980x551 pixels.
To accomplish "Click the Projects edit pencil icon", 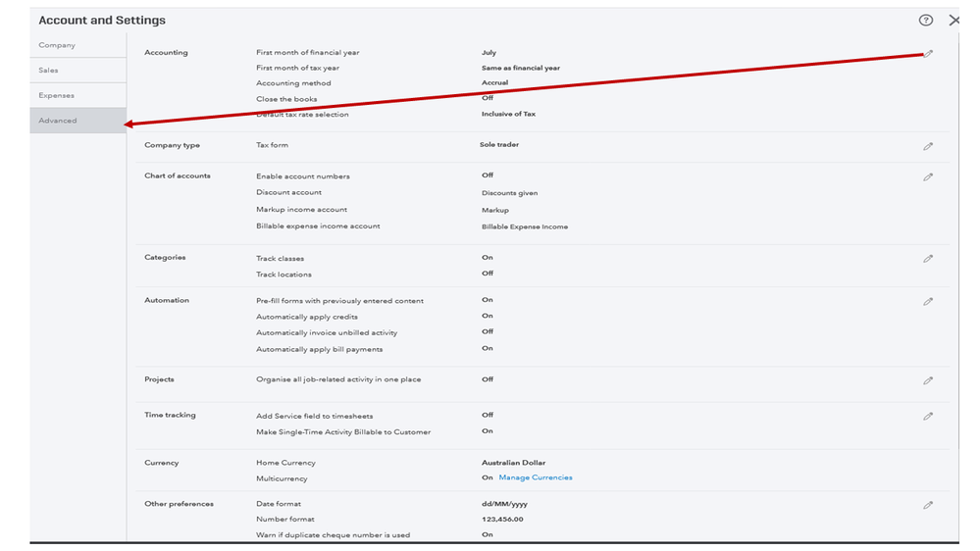I will click(x=928, y=380).
